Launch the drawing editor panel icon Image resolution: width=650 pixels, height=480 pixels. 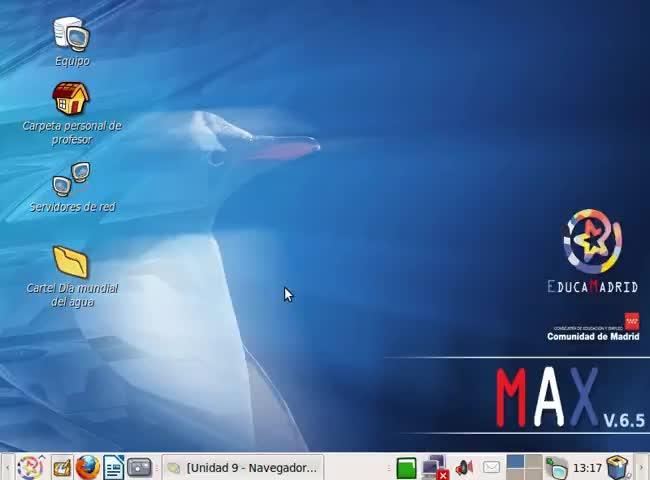(62, 468)
